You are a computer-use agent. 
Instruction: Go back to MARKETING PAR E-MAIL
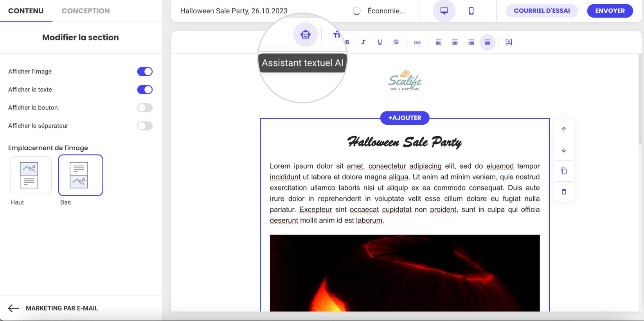(x=62, y=308)
